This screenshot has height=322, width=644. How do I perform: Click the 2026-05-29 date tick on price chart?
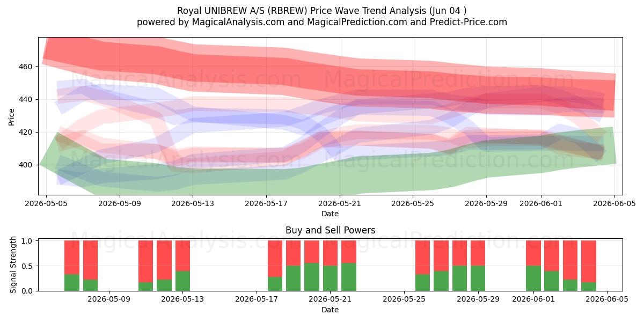click(487, 203)
